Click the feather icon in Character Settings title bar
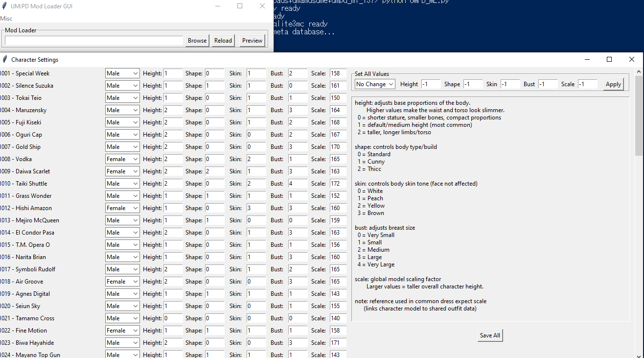 pos(4,59)
